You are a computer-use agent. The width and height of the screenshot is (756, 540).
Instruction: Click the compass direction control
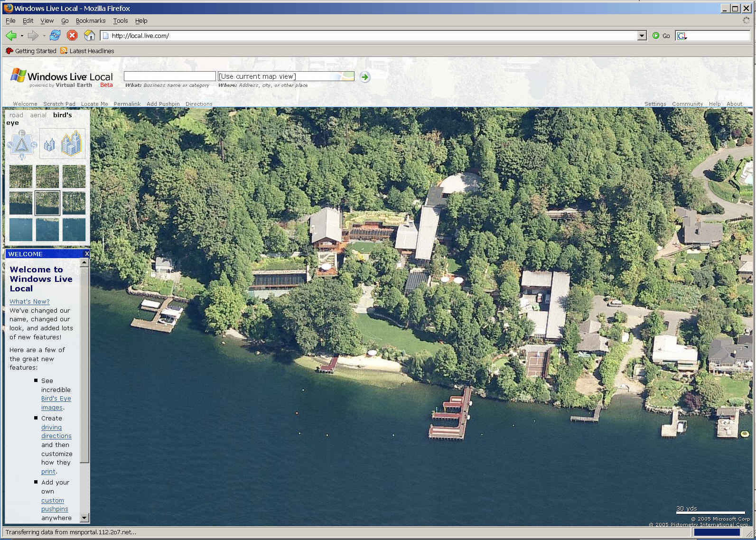tap(21, 144)
